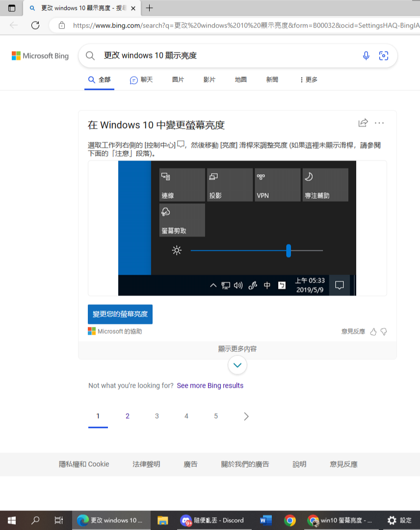Open the 設定 app on the taskbar
Viewport: 420px width, 530px height.
coord(400,520)
